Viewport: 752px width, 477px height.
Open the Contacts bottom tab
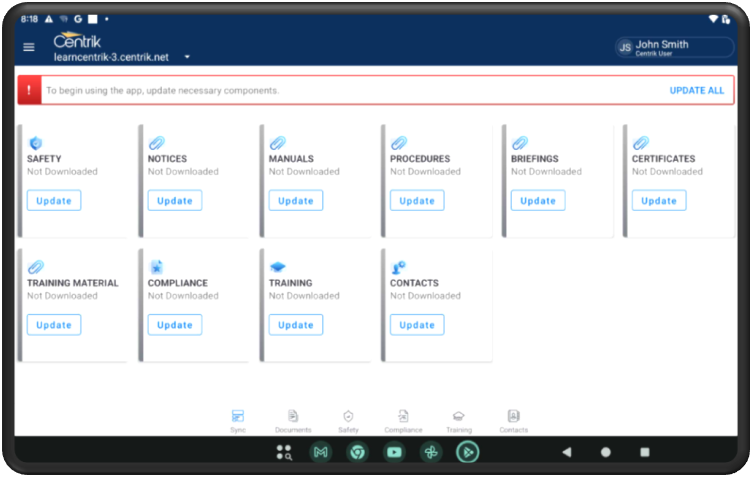(513, 420)
